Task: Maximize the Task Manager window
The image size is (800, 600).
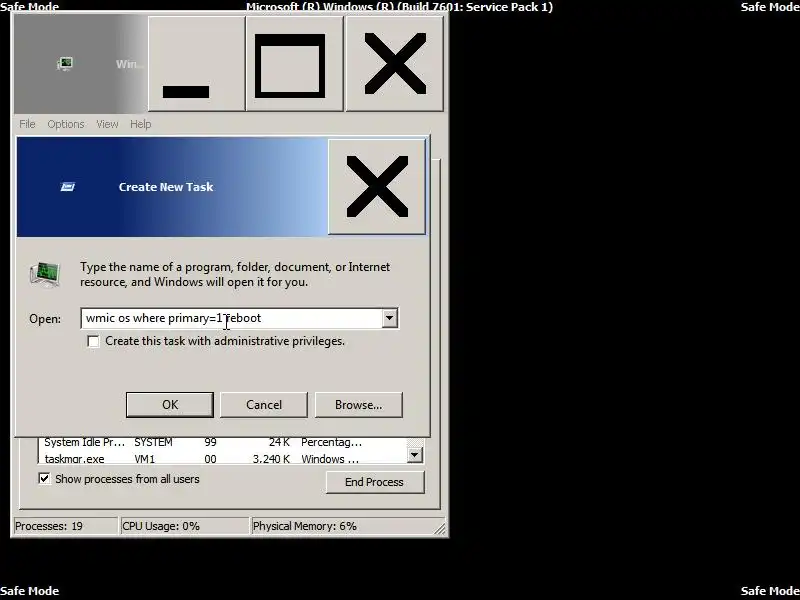Action: tap(294, 64)
